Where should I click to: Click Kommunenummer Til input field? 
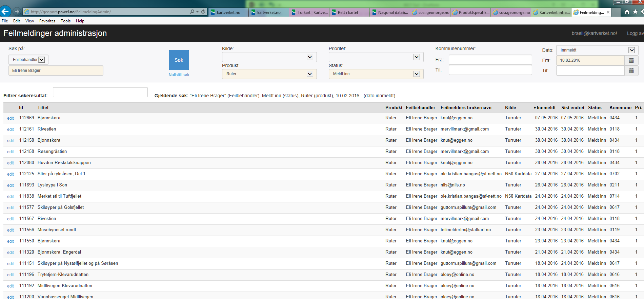point(490,70)
